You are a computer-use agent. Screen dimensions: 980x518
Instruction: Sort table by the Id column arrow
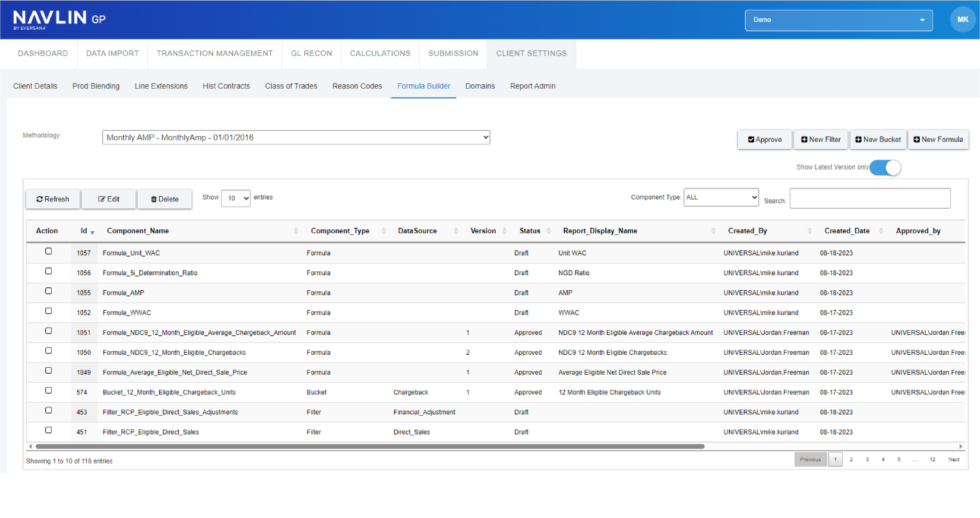[x=92, y=232]
